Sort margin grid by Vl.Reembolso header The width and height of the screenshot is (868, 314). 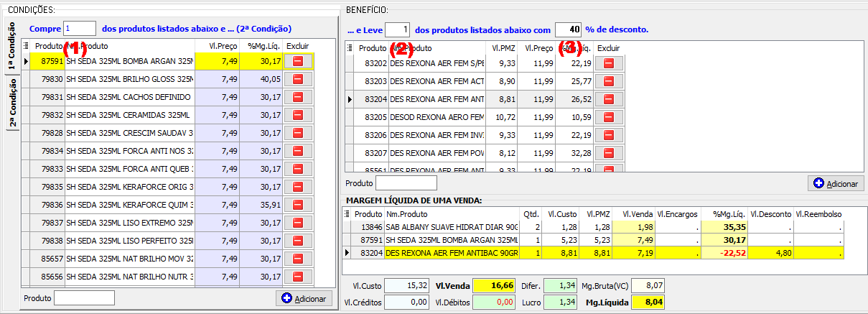tap(818, 213)
